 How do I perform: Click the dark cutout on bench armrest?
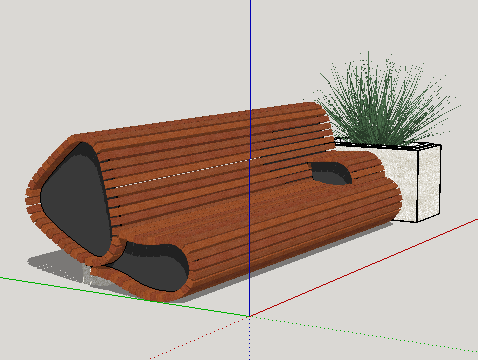(x=330, y=173)
